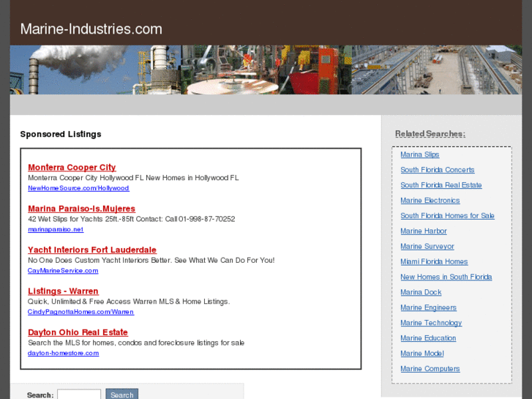This screenshot has width=532, height=399.
Task: Click the Marine-Industries.com site title
Action: coord(91,29)
